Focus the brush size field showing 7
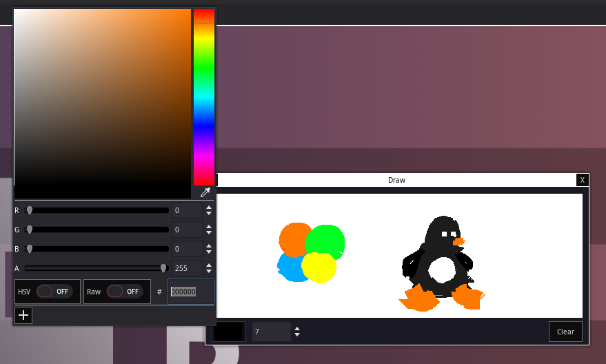This screenshot has height=364, width=606. coord(272,332)
